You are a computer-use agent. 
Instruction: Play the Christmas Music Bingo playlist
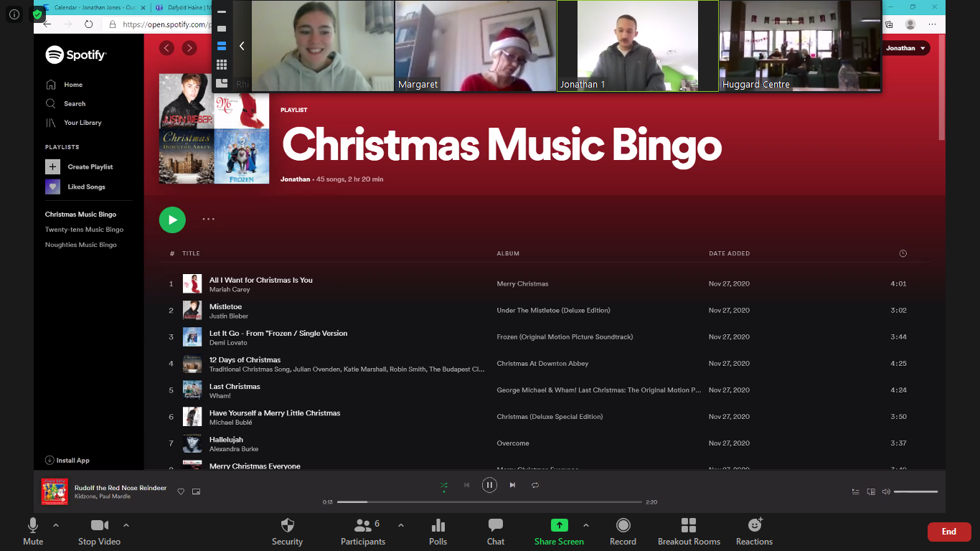click(172, 220)
